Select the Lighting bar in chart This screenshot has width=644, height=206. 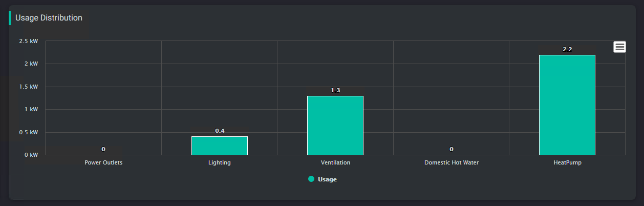tap(220, 146)
